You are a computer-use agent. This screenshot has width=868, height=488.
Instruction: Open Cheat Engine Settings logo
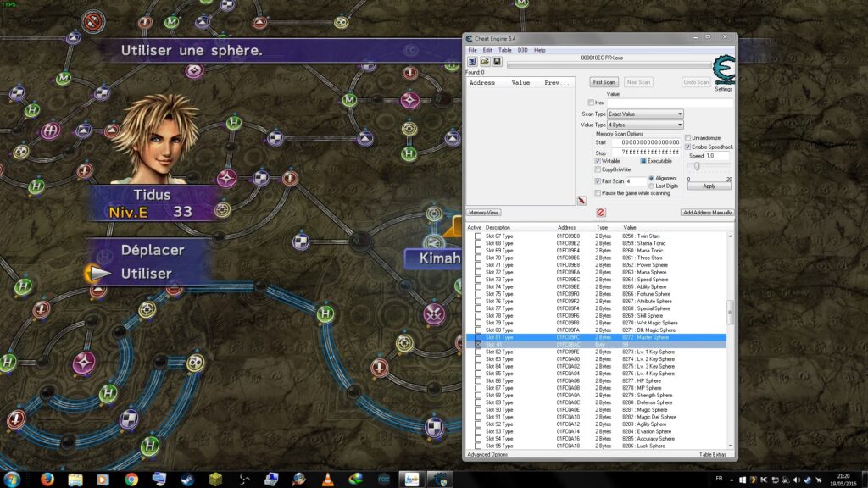click(724, 70)
